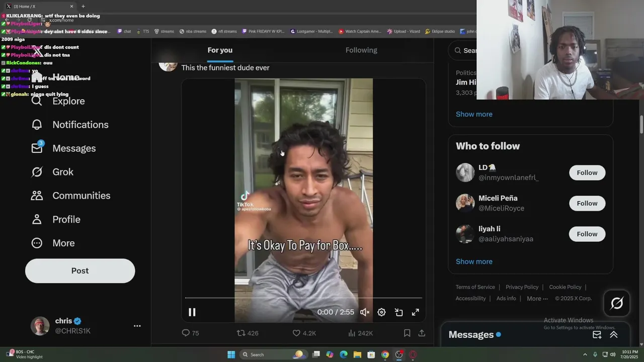Open chris @CHRIS1K account switcher
This screenshot has height=362, width=644.
coord(86,326)
